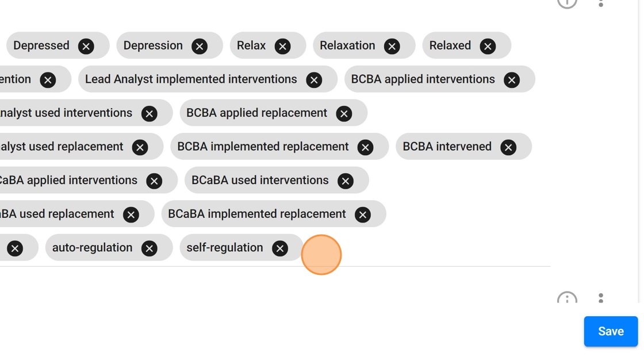This screenshot has height=360, width=644.
Task: Delete BCBA implemented replacement chip
Action: (x=365, y=147)
